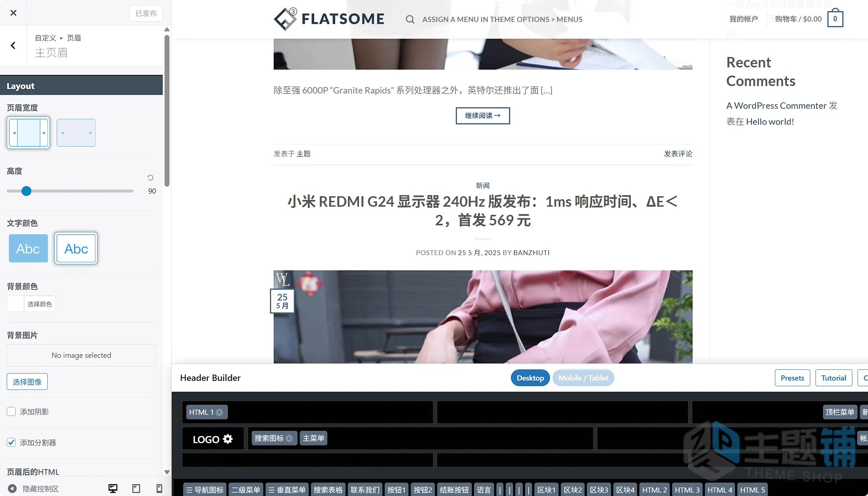Uncheck 添加分割器 checkbox

[11, 442]
